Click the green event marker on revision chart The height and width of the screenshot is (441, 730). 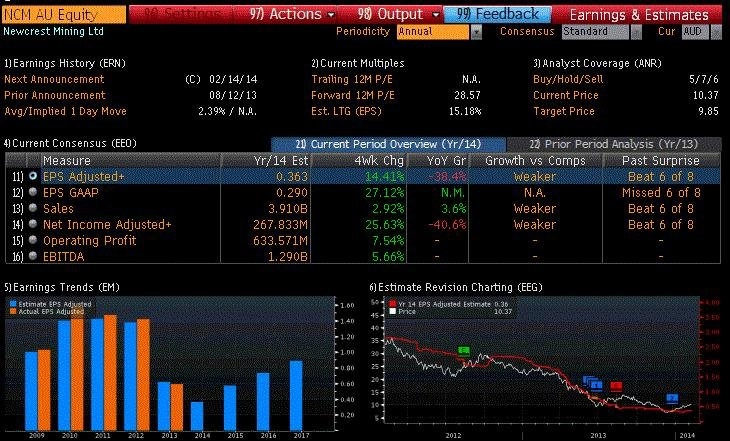pyautogui.click(x=464, y=351)
